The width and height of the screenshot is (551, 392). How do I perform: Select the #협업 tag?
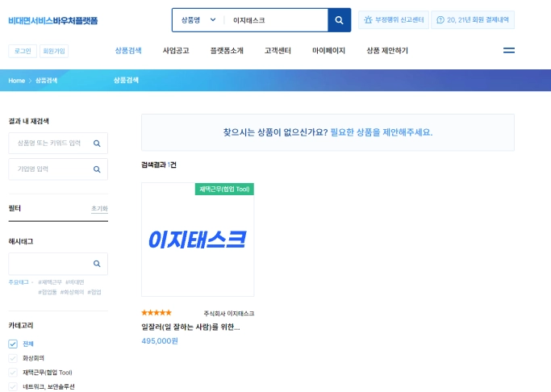pyautogui.click(x=94, y=292)
